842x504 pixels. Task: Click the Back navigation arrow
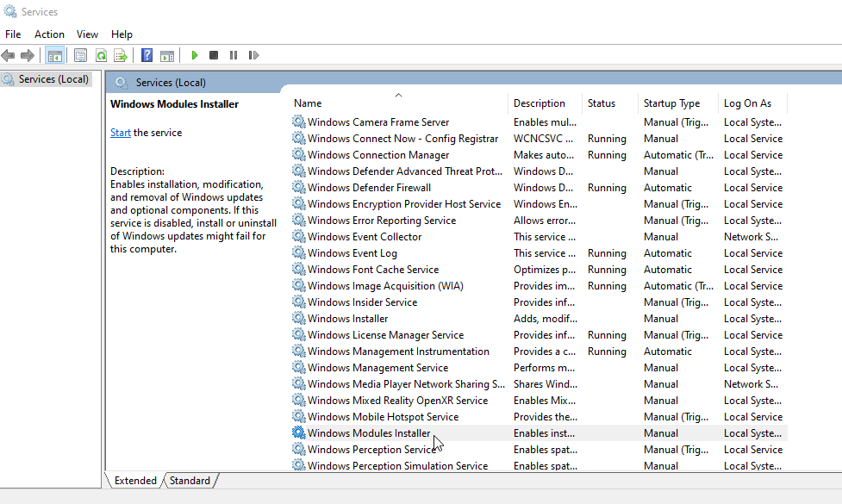coord(9,55)
